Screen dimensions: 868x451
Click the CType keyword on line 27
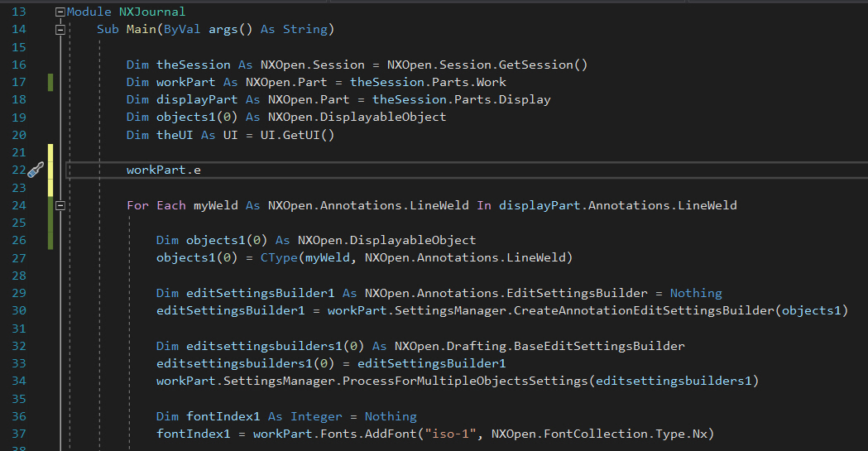[279, 258]
